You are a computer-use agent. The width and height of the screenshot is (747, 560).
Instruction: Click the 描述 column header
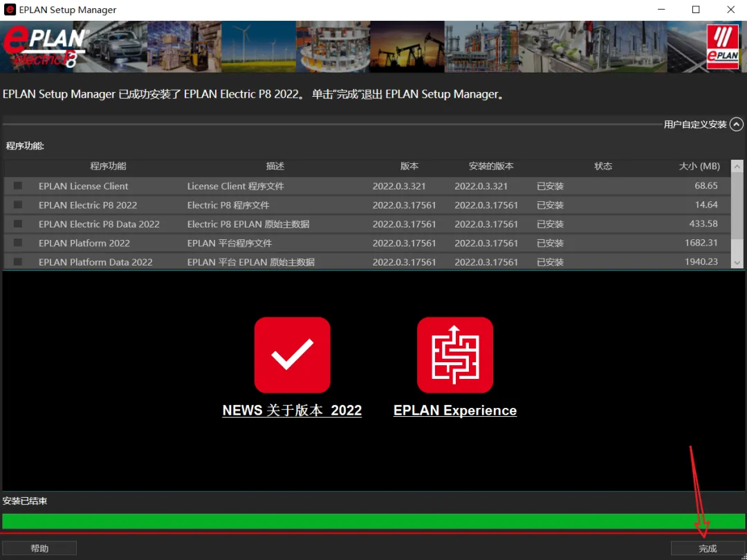coord(275,166)
